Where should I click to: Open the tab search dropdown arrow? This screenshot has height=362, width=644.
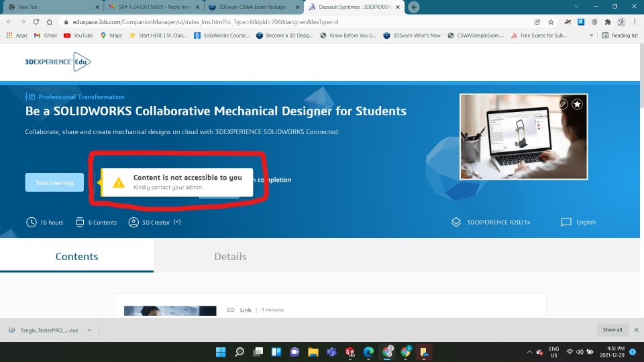pos(577,7)
